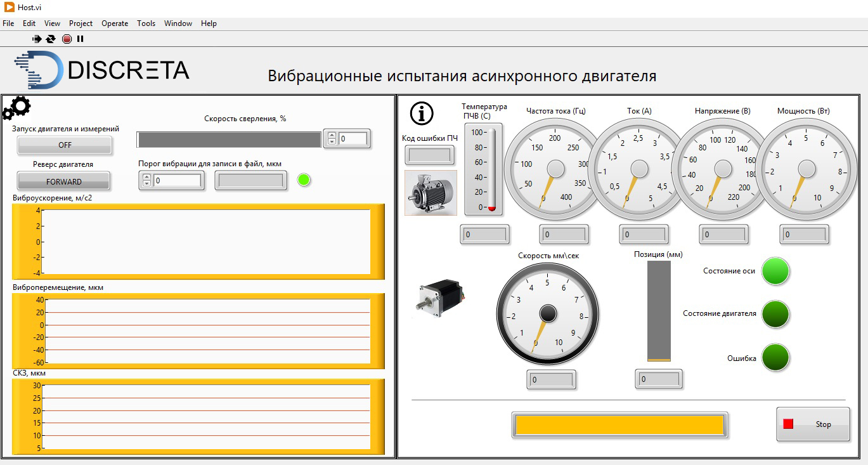Image resolution: width=868 pixels, height=465 pixels.
Task: Decrease the vibration threshold with the down arrow
Action: (x=146, y=184)
